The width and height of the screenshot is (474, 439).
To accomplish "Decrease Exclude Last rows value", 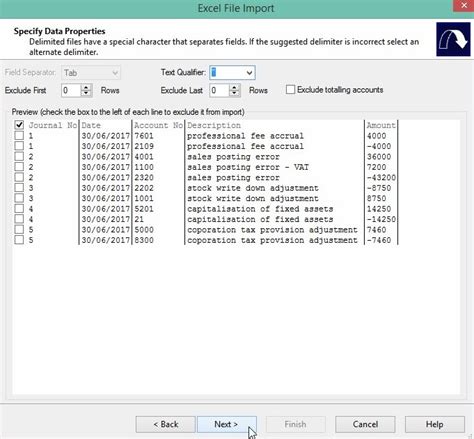I will 235,94.
